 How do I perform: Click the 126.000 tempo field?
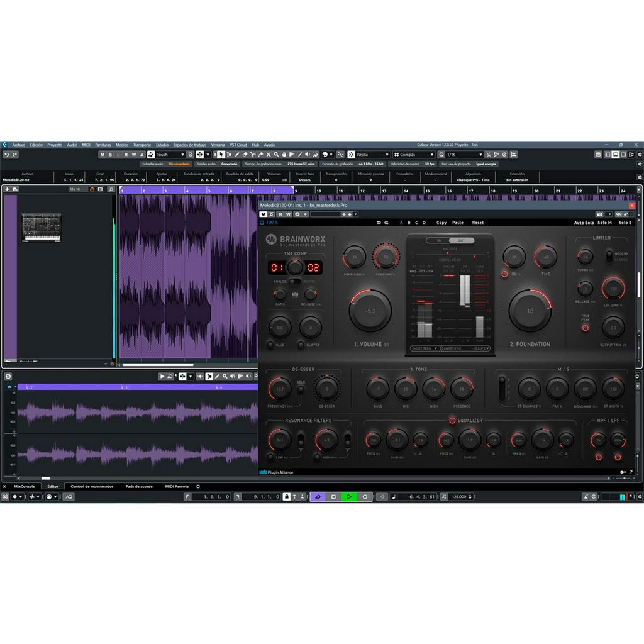click(458, 497)
